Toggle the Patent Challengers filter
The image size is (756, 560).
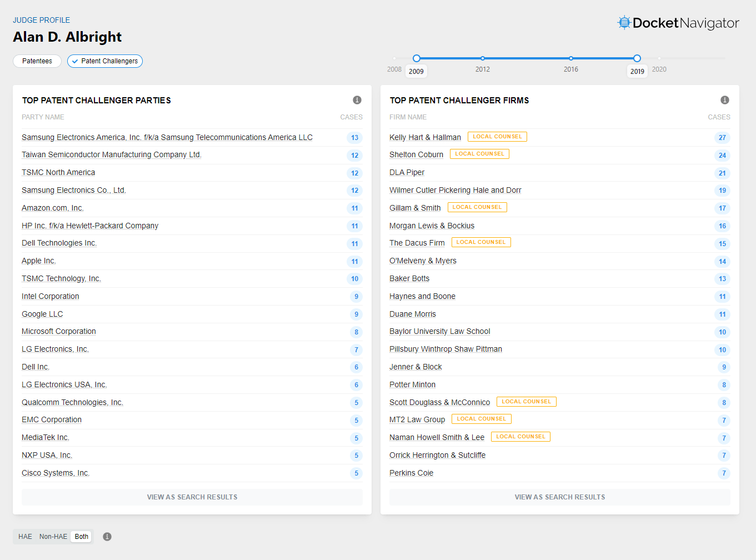(105, 61)
